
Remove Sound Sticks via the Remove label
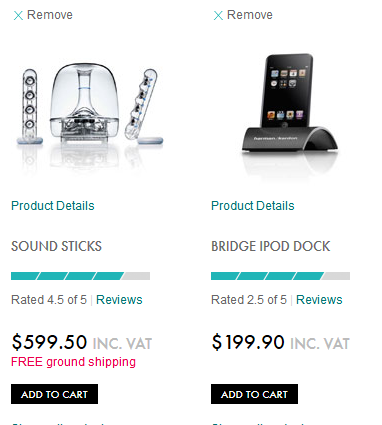coord(50,15)
